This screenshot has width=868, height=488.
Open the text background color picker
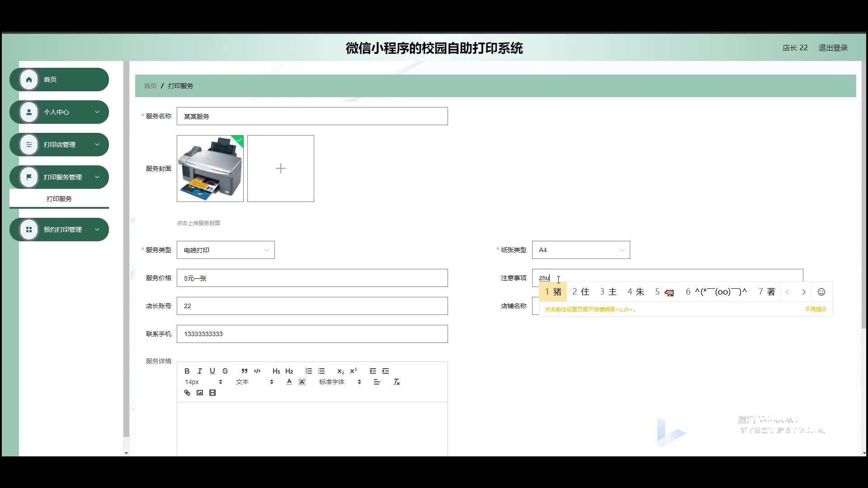coord(302,382)
